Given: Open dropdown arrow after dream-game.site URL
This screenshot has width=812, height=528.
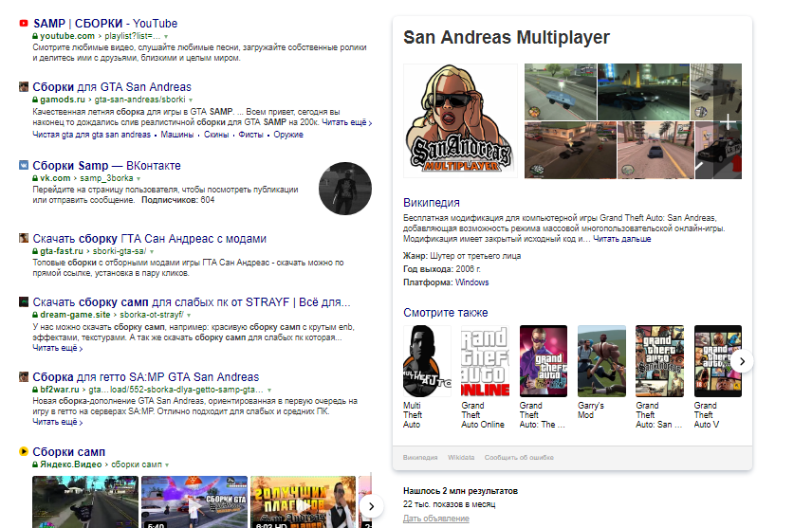Looking at the screenshot, I should click(x=189, y=316).
